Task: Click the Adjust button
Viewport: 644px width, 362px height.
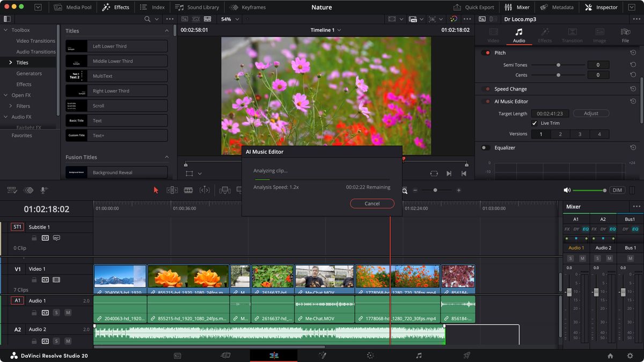Action: (591, 114)
